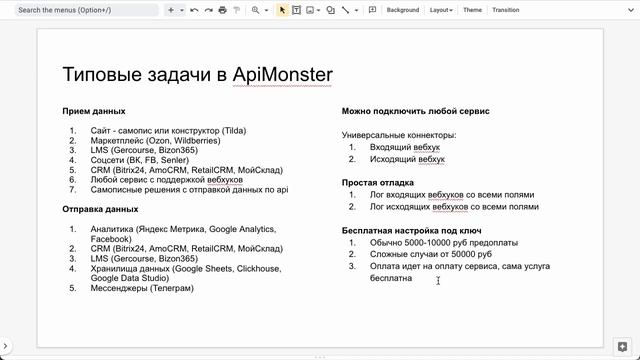
Task: Click heading "Можно подключить любой сервис"
Action: click(x=416, y=111)
